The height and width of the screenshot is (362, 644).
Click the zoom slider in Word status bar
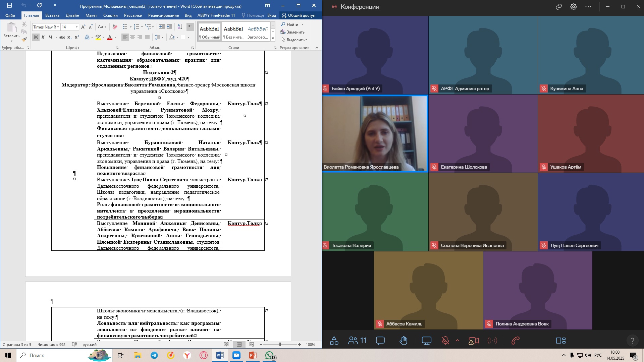tap(280, 345)
